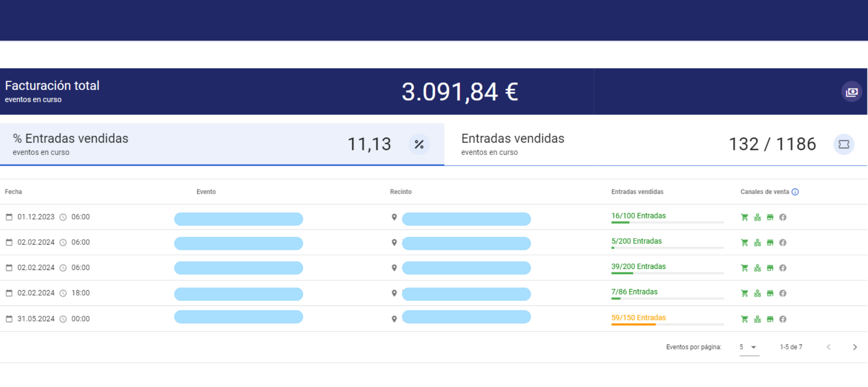Click the 59/150 Entradas orange progress bar

(634, 324)
